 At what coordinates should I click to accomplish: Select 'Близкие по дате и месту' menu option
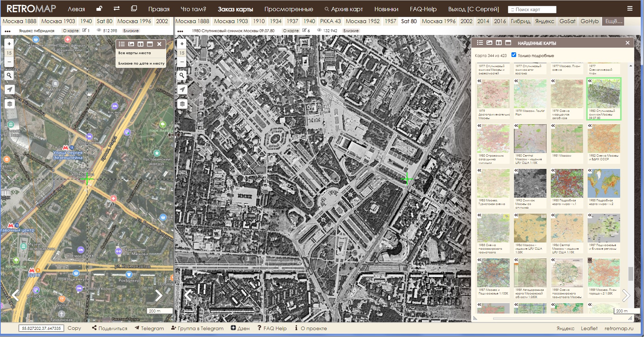point(141,63)
